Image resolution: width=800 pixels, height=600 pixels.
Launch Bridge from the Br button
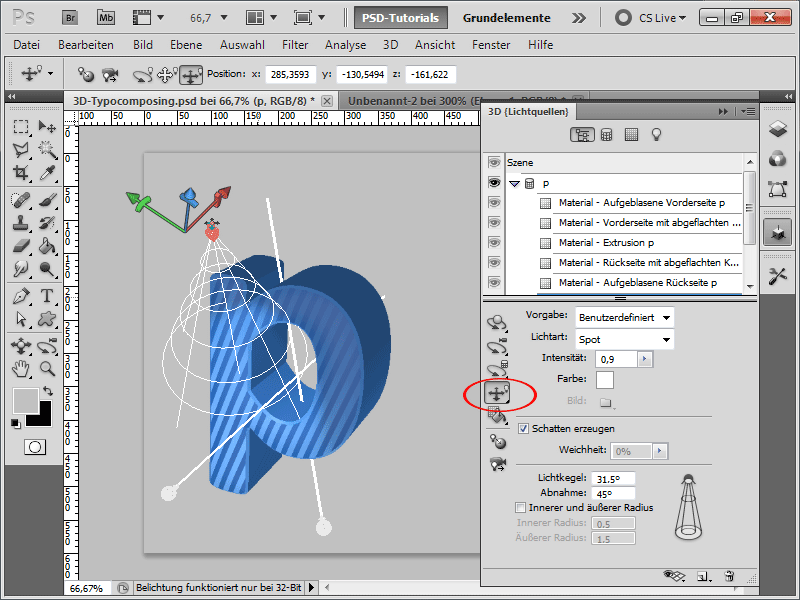pos(70,18)
